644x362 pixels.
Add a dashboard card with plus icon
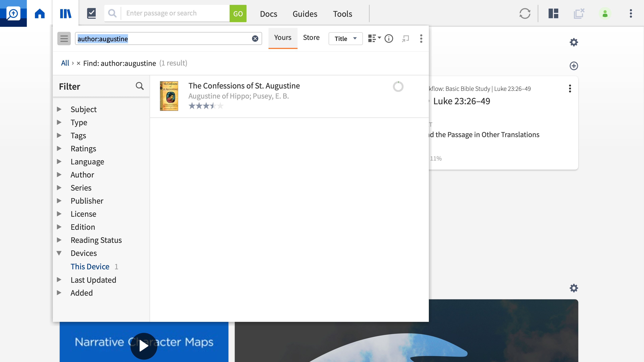tap(574, 66)
